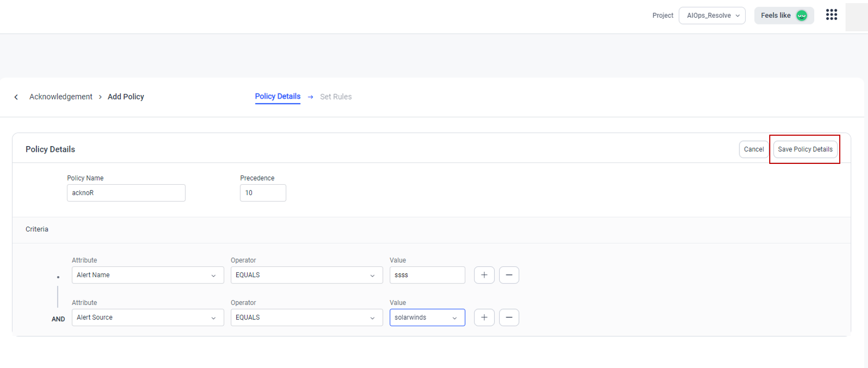The width and height of the screenshot is (868, 368).
Task: Open the AIOps_Resolve project dropdown
Action: click(x=712, y=16)
